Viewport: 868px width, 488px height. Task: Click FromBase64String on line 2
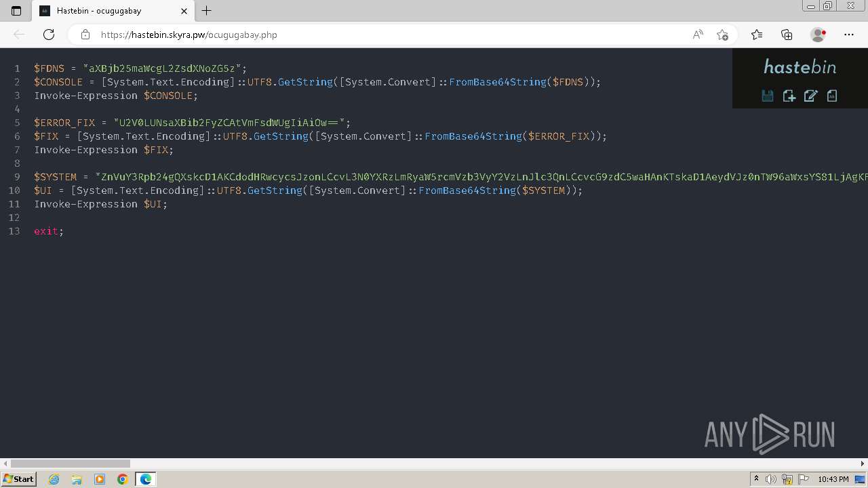(498, 82)
